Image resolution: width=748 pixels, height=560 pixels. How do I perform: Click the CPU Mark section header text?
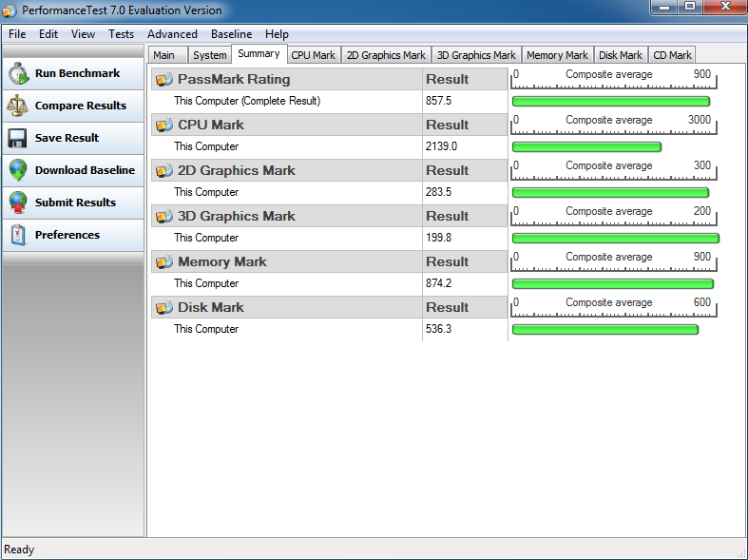[211, 125]
